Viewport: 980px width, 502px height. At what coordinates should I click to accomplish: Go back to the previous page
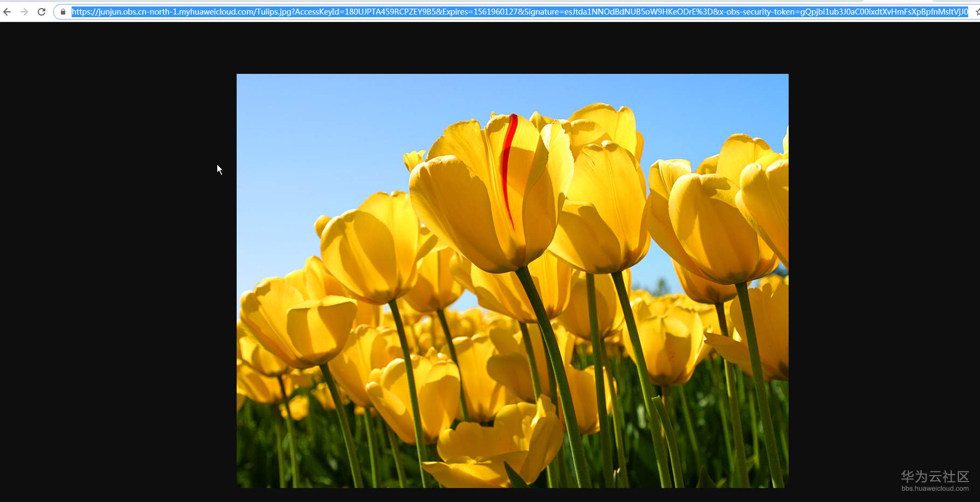(x=7, y=11)
